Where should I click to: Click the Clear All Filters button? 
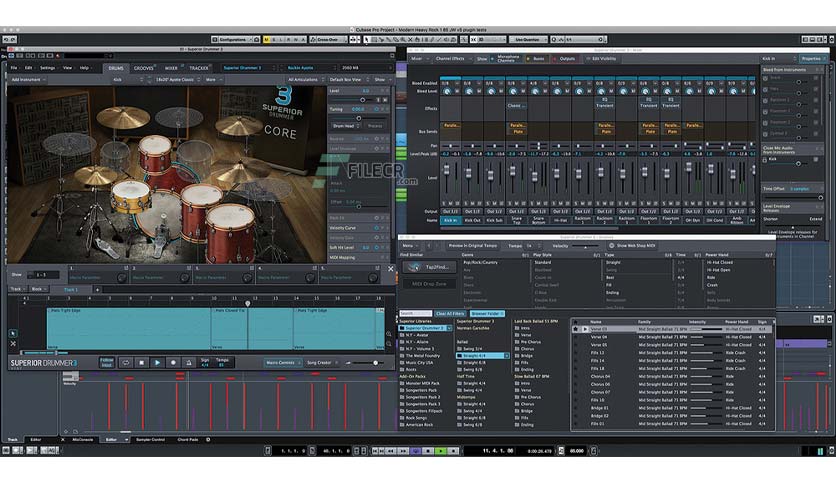(x=450, y=313)
